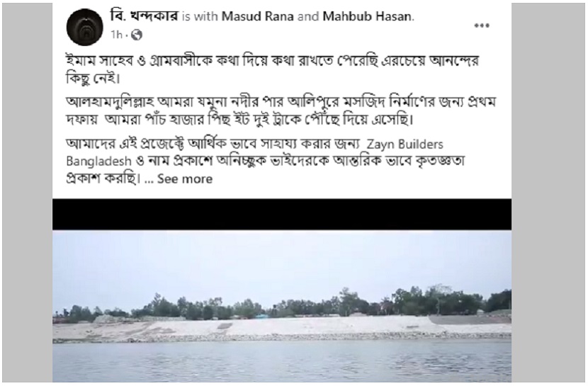This screenshot has width=588, height=386.
Task: Click the paragraph starting আলহামদুলিল্লাহ
Action: (x=281, y=111)
